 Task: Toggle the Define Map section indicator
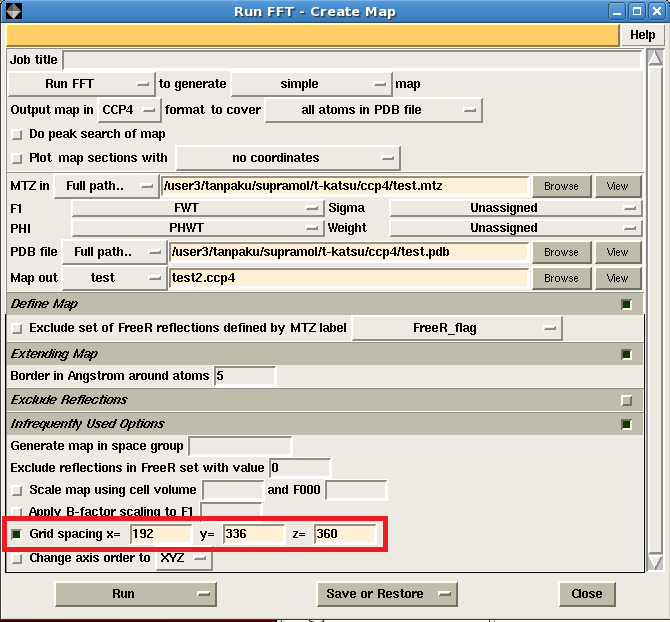point(626,304)
